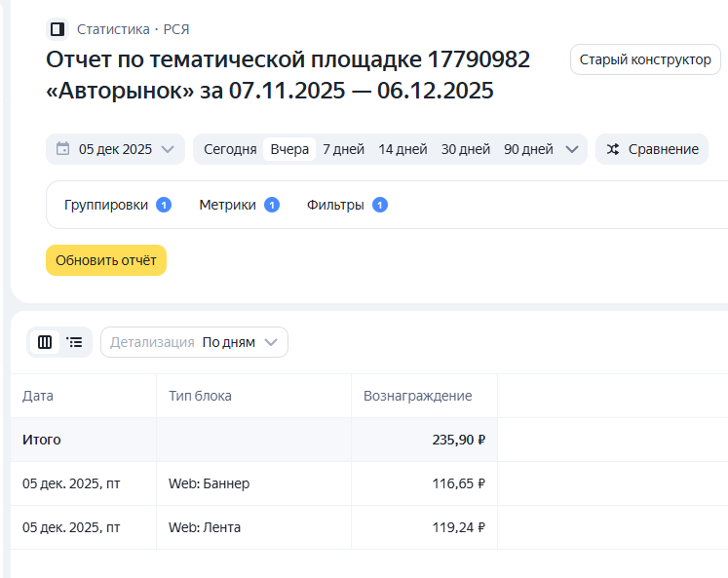Expand more period options chevron after 90 дней
The height and width of the screenshot is (578, 728).
(x=572, y=149)
